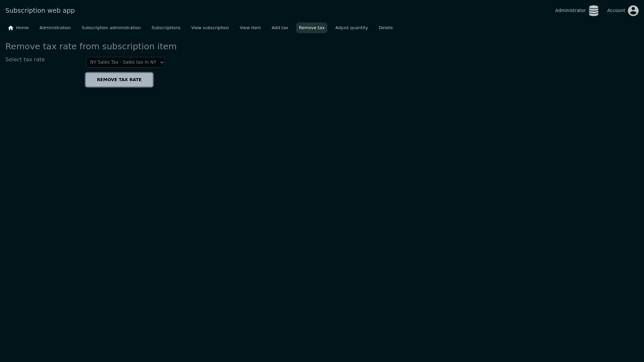Click the Remove tax rate page heading
644x362 pixels.
click(x=91, y=47)
